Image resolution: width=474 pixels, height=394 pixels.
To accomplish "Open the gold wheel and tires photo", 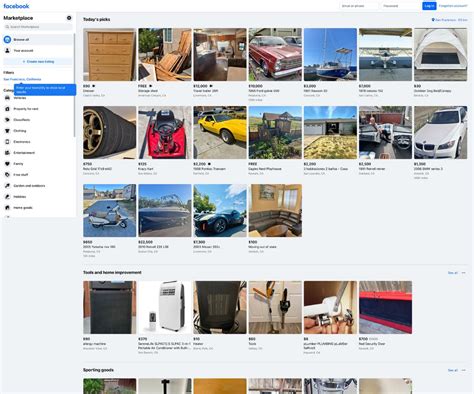I will tap(110, 132).
